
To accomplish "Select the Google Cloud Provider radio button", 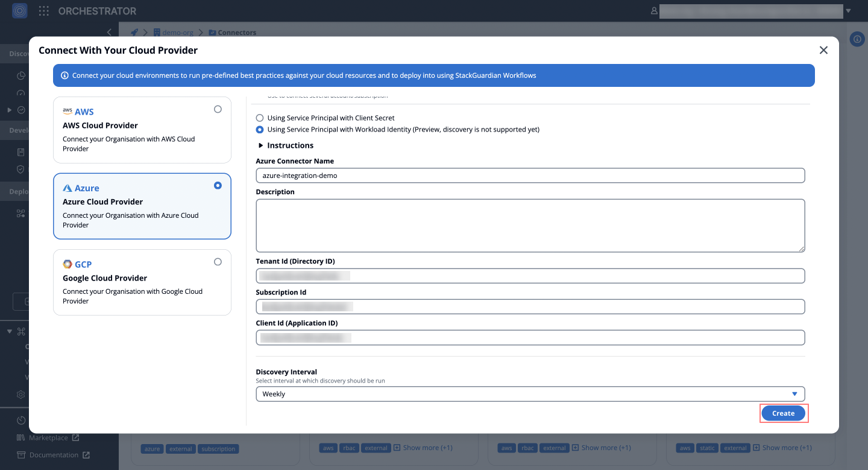I will click(x=218, y=262).
